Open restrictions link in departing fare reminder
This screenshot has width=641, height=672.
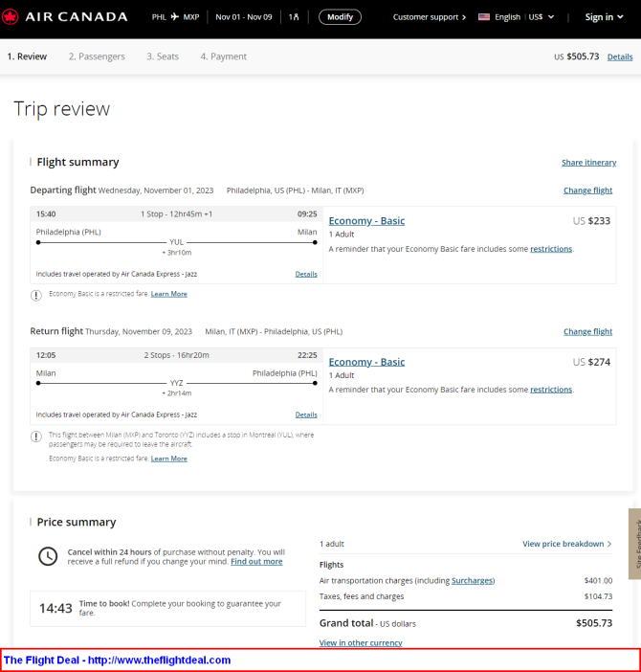click(x=551, y=249)
